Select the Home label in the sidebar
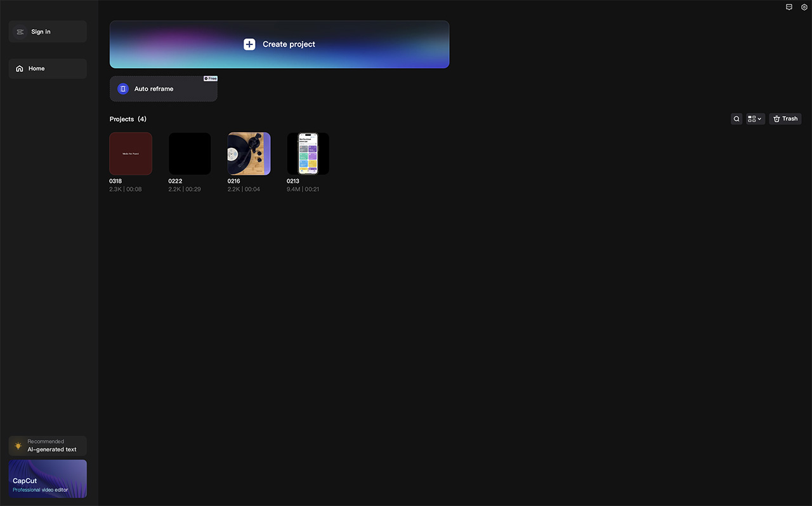Screen dimensions: 812x506 pos(36,69)
